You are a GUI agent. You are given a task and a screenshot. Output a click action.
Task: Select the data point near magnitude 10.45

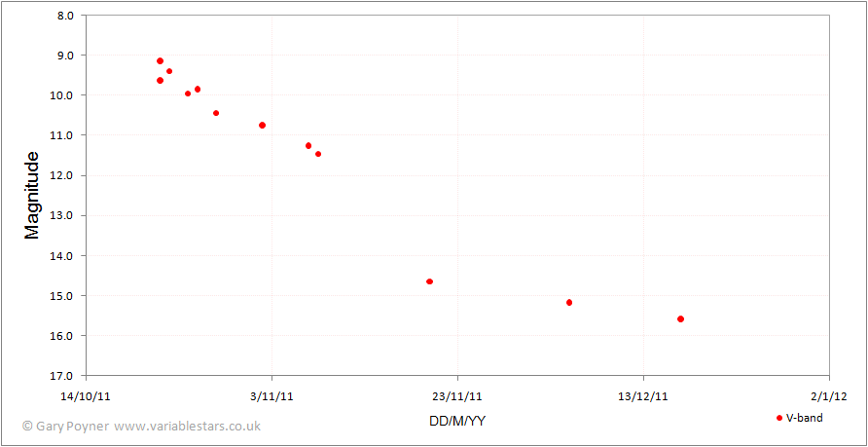pos(216,113)
